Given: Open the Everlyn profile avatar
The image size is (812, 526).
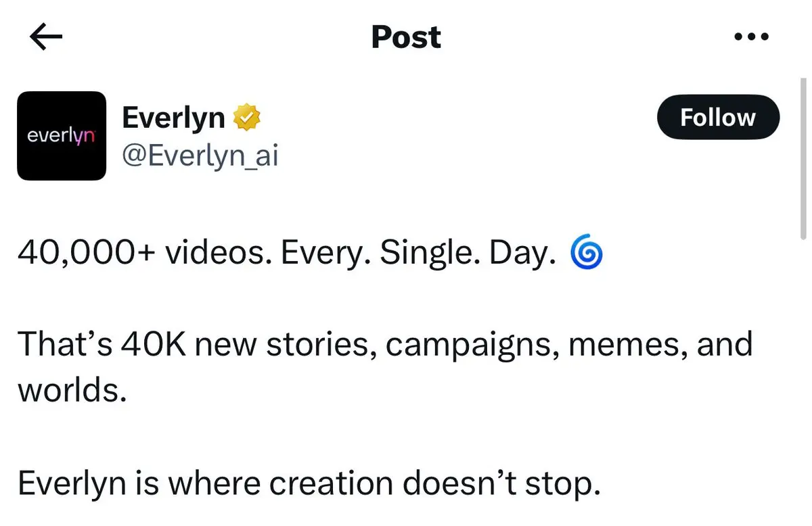Looking at the screenshot, I should click(62, 136).
